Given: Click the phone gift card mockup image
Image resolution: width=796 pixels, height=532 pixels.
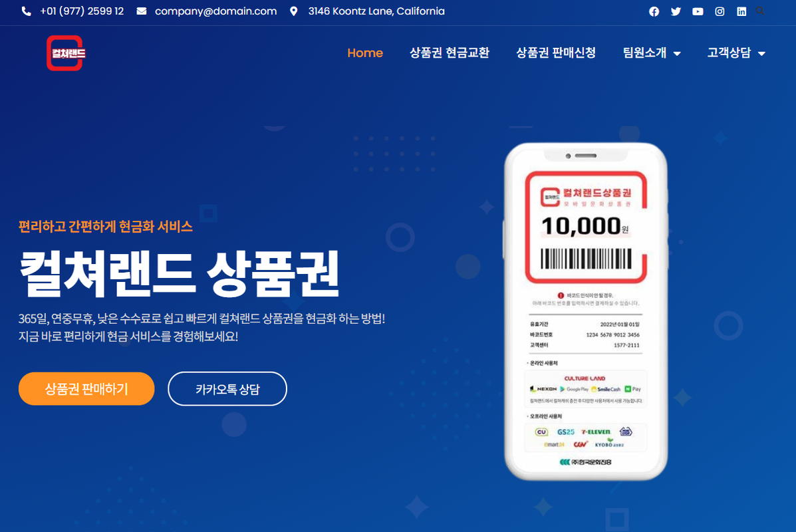Looking at the screenshot, I should coord(585,311).
